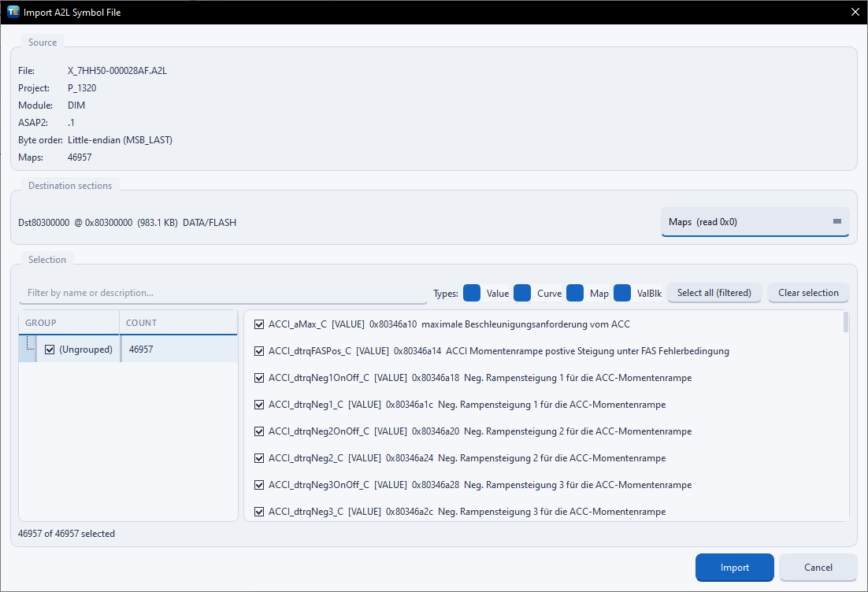This screenshot has width=868, height=592.
Task: Uncheck ACCI_dtrqFASPos_C symbol checkbox
Action: tap(258, 351)
